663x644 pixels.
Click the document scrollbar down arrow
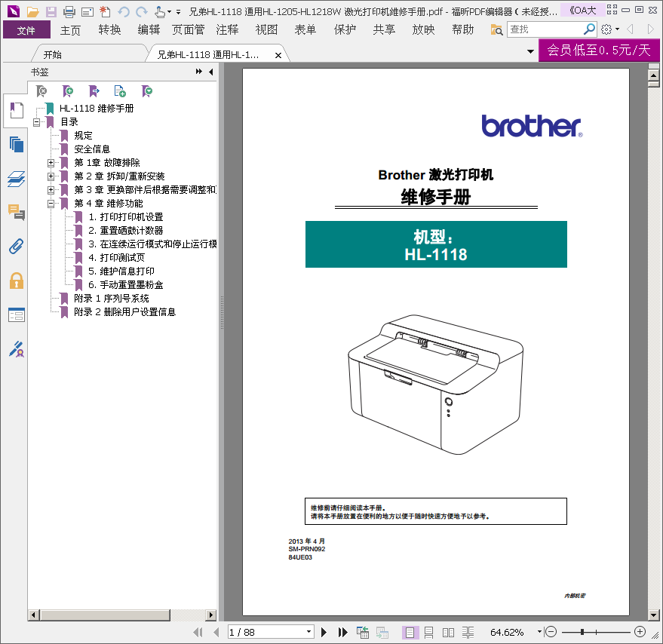653,615
